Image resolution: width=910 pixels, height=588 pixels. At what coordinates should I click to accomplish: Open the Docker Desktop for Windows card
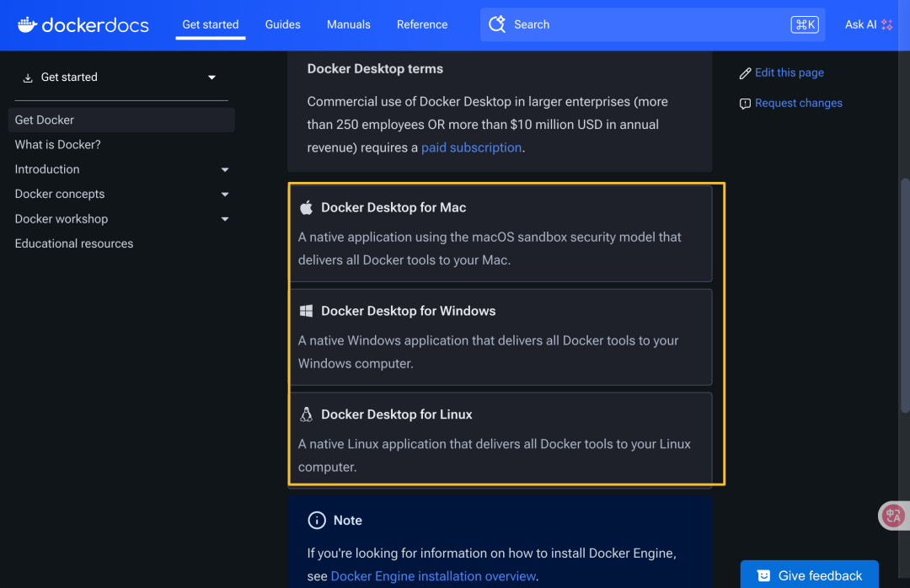tap(501, 337)
